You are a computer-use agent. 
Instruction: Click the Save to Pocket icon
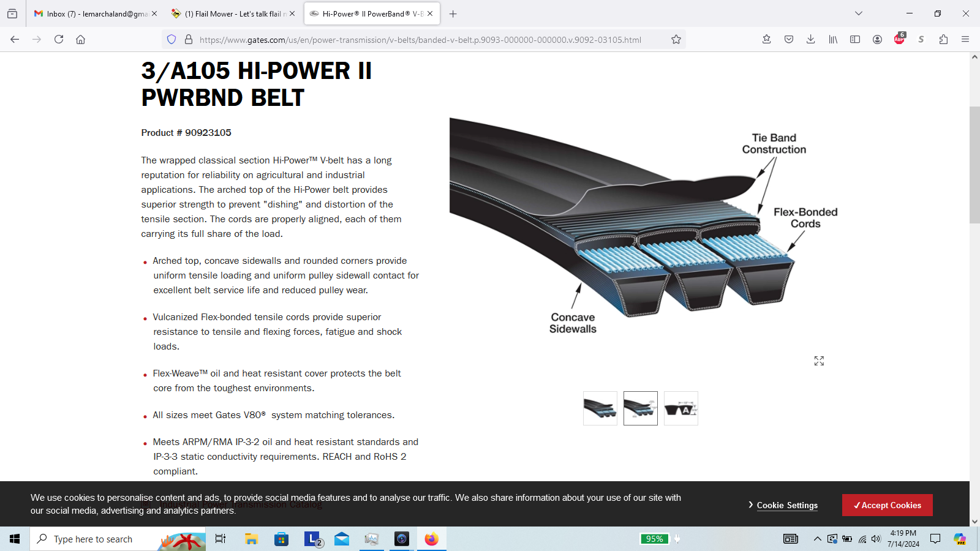point(788,39)
